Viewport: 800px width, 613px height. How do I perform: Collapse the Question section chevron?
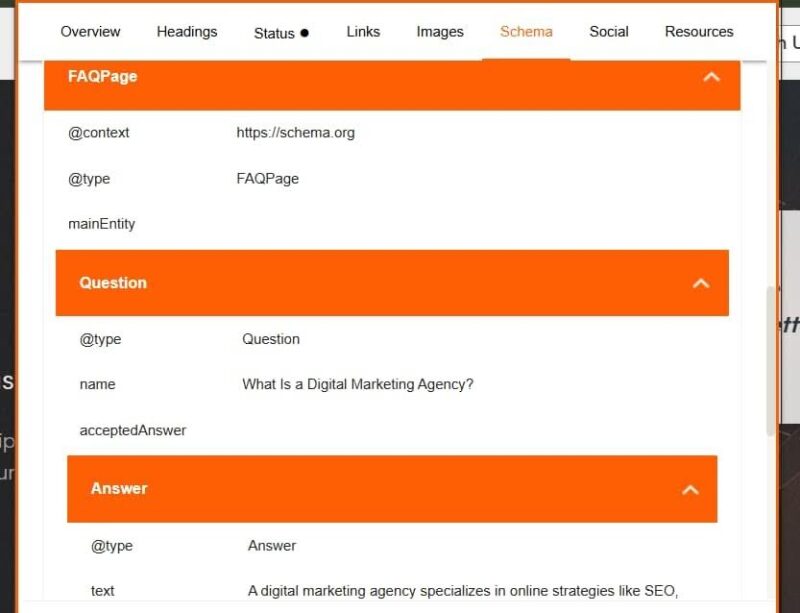(x=701, y=283)
